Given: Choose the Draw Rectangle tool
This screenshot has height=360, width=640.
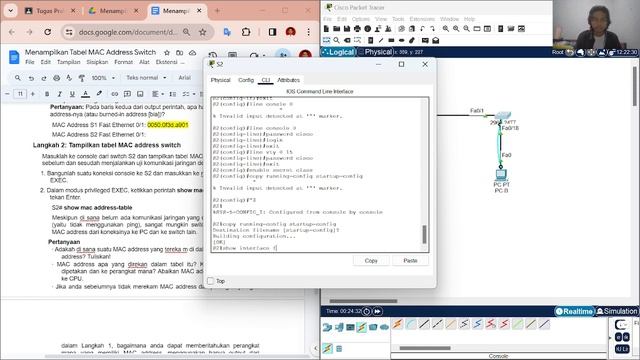Looking at the screenshot, I should click(391, 40).
